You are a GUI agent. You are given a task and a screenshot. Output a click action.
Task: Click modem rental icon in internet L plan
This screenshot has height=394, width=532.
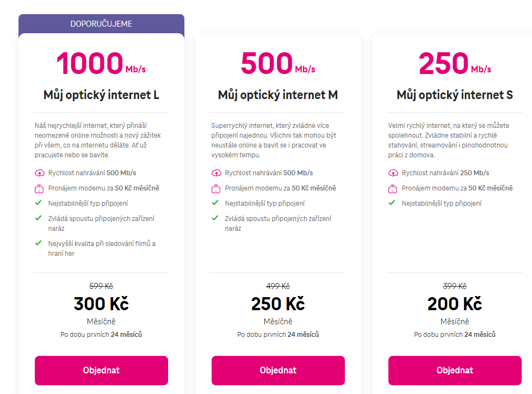pyautogui.click(x=39, y=189)
